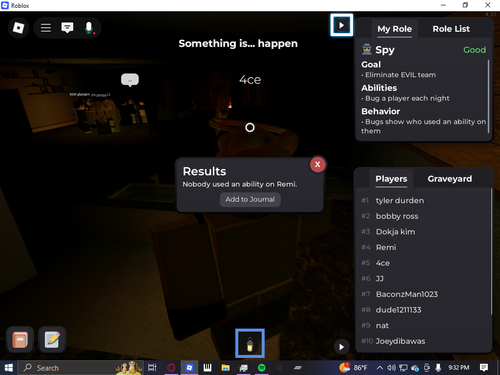The image size is (500, 375).
Task: Select player bobby ross
Action: click(x=423, y=216)
